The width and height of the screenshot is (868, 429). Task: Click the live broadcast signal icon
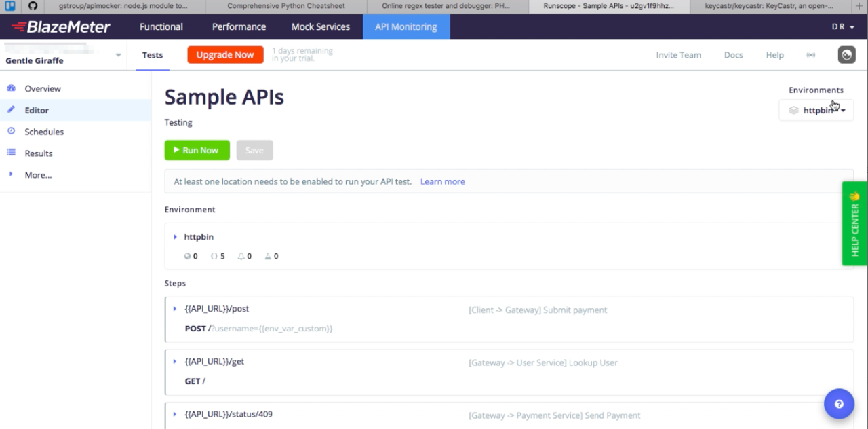(x=810, y=55)
